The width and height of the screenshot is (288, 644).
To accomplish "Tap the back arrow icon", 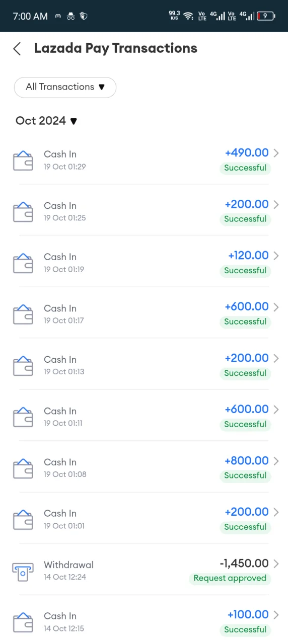I will [17, 48].
